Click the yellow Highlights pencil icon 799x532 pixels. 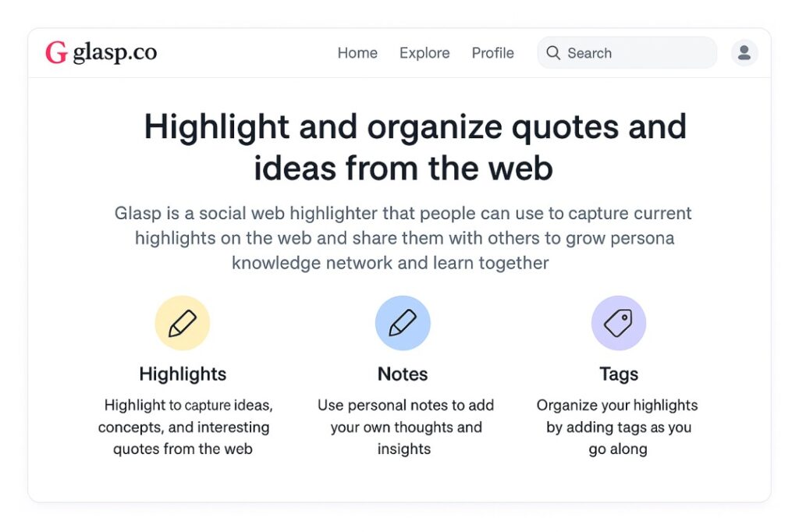pyautogui.click(x=183, y=323)
